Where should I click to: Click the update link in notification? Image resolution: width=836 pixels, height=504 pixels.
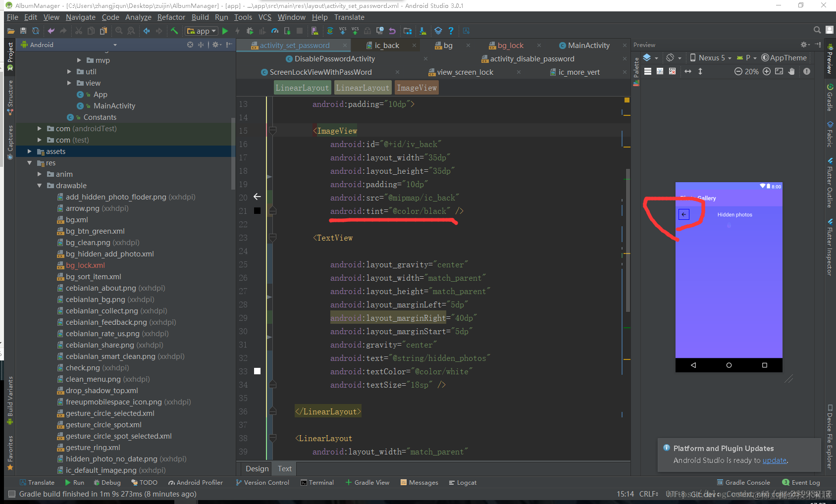[x=775, y=460]
